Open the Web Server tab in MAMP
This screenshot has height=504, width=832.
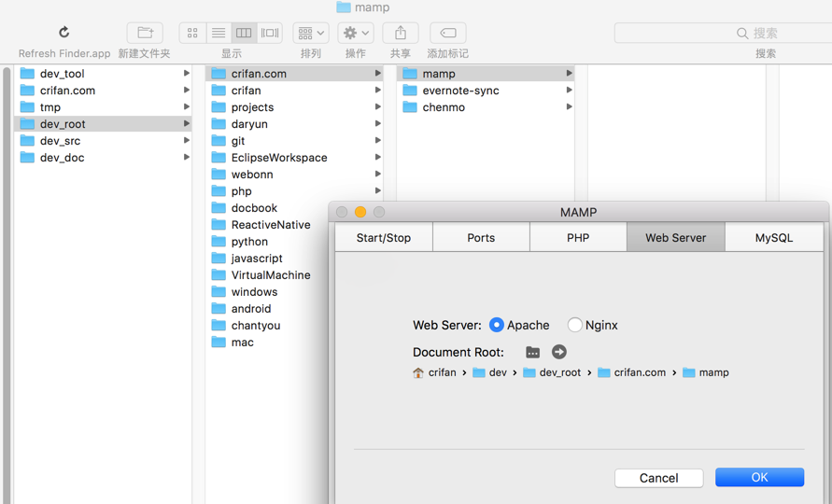676,238
